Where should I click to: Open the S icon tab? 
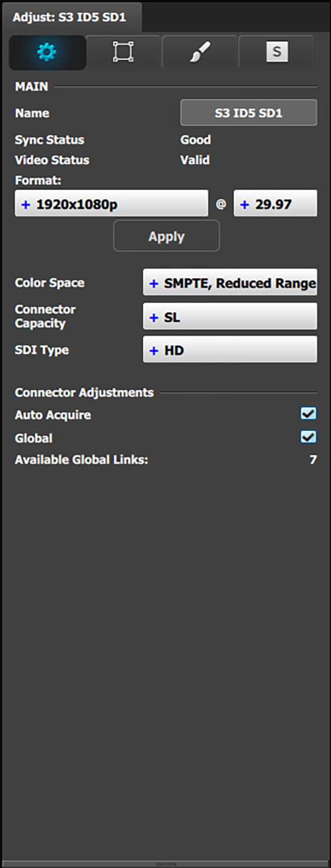(277, 52)
